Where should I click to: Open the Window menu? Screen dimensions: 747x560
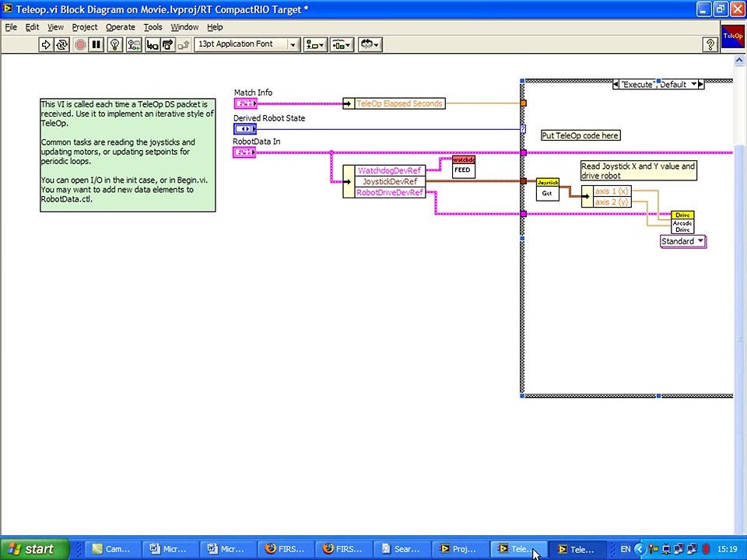tap(184, 27)
